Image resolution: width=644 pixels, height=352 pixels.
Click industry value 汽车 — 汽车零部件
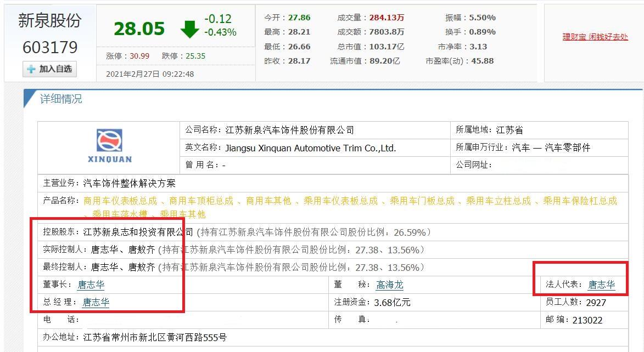(551, 147)
